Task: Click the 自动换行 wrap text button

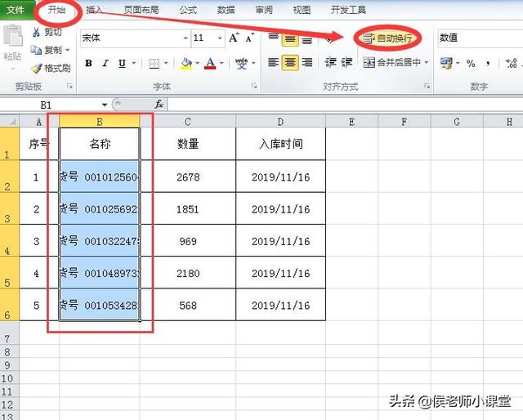Action: [388, 38]
